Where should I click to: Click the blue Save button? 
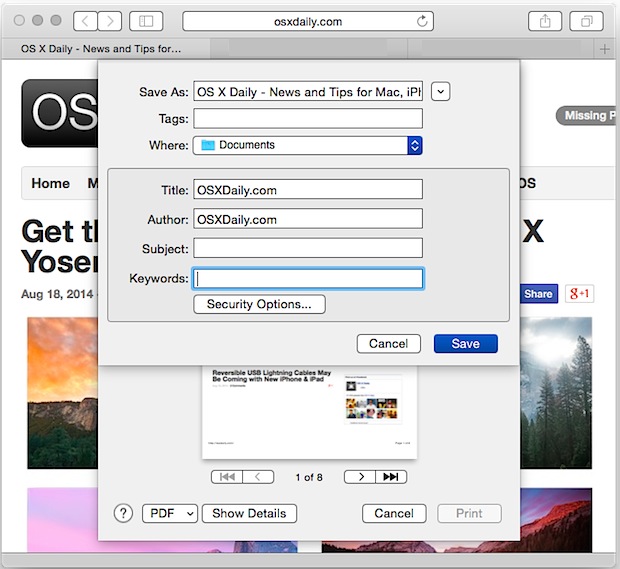tap(466, 344)
